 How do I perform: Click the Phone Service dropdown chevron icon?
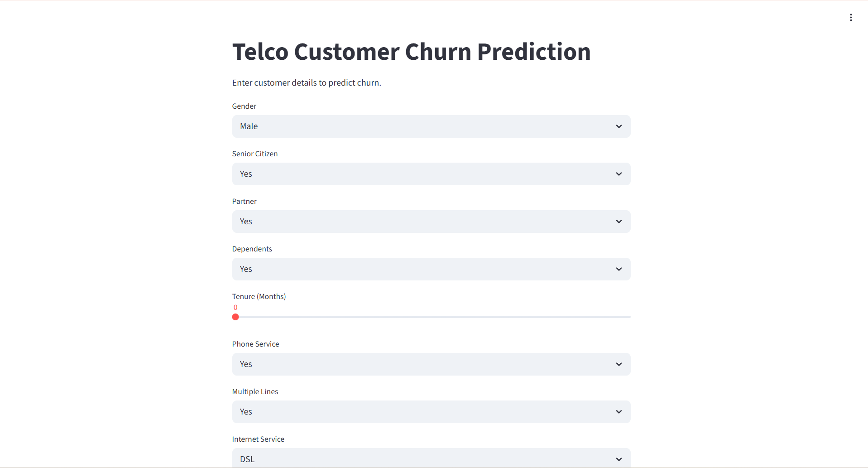619,364
